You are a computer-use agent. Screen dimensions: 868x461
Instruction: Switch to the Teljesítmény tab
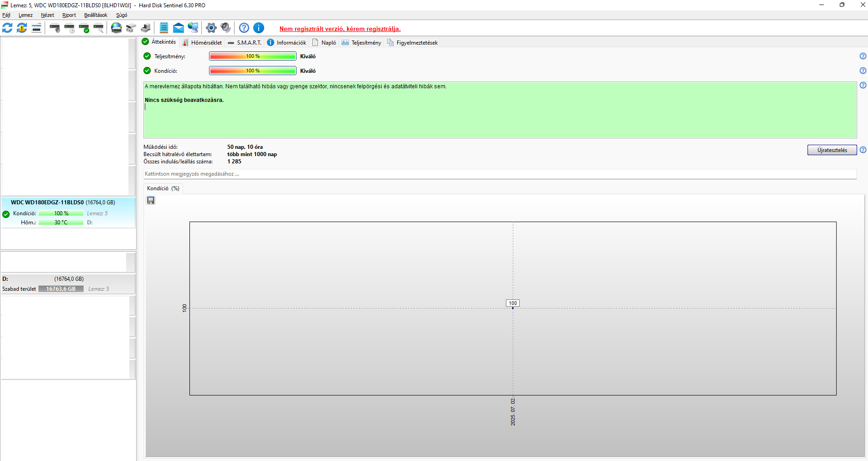(362, 42)
